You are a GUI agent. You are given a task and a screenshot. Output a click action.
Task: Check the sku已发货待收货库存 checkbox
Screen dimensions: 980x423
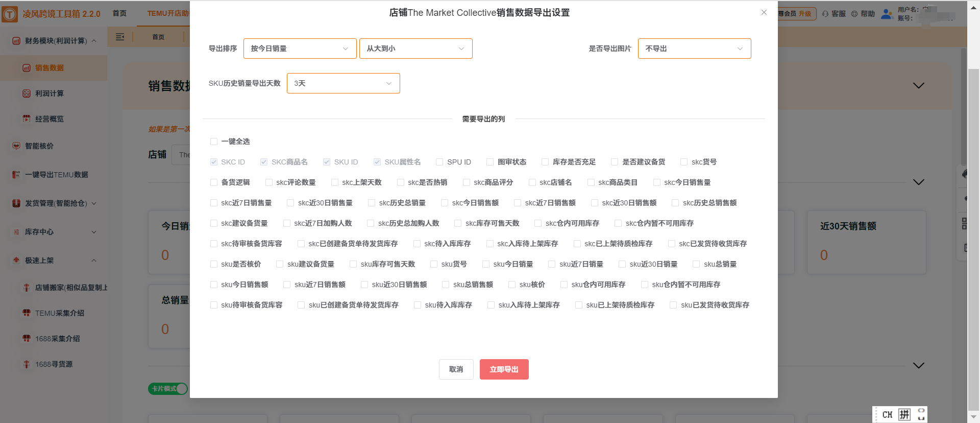pyautogui.click(x=673, y=305)
